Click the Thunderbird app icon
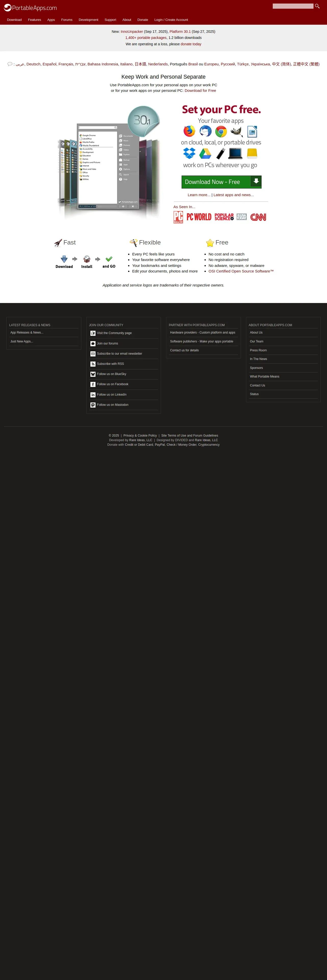This screenshot has height=980, width=327. click(x=205, y=131)
